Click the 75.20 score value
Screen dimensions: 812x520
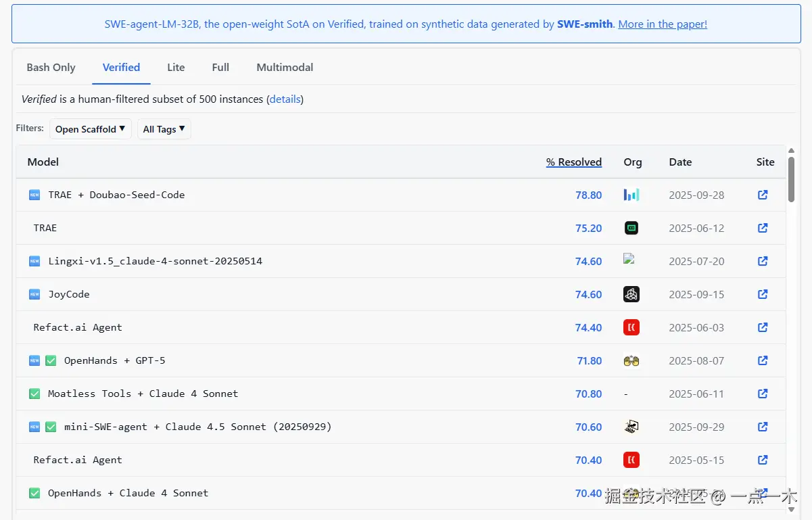pos(589,228)
